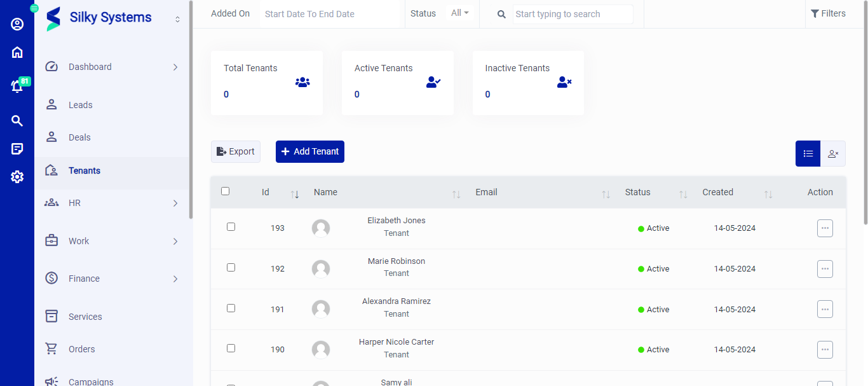The image size is (868, 386).
Task: Focus the Start typing to search field
Action: [x=572, y=14]
